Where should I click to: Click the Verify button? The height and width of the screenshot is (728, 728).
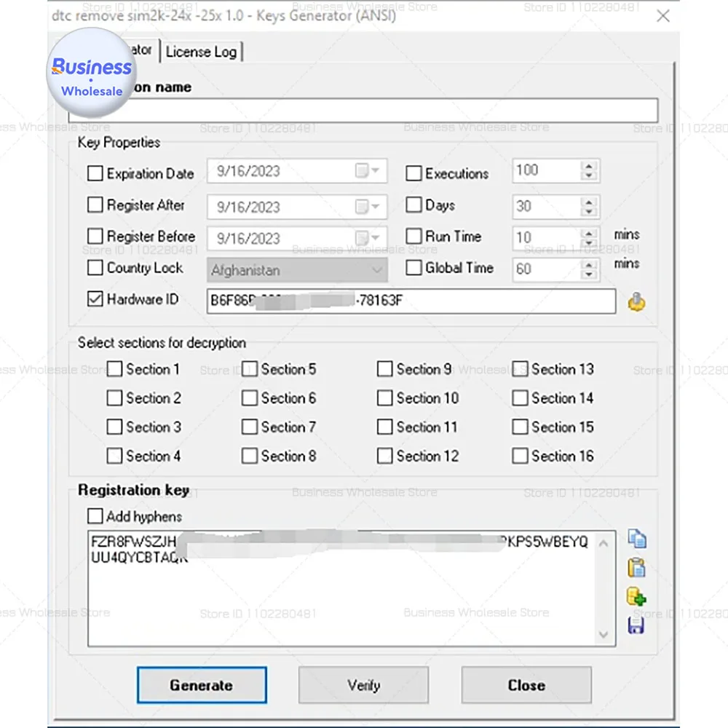click(363, 685)
